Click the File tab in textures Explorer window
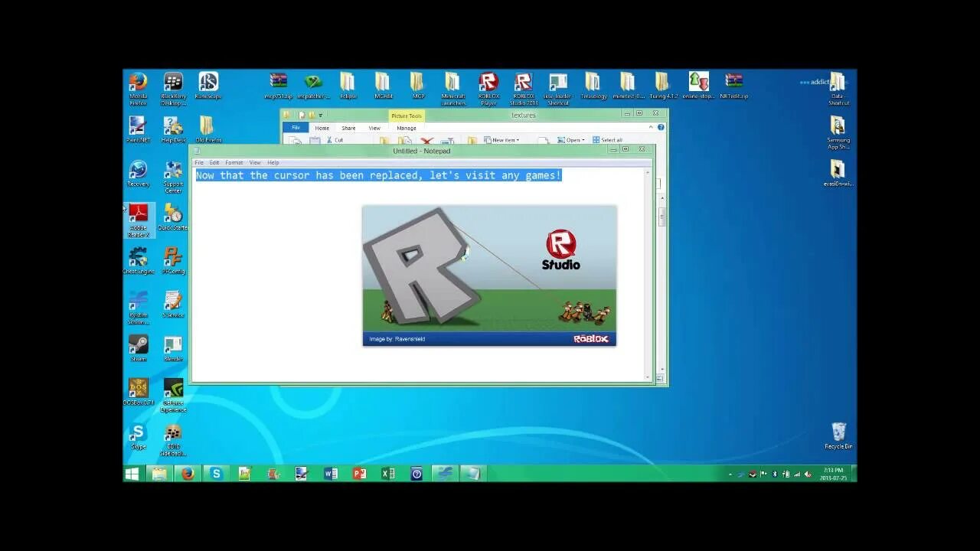 click(296, 128)
